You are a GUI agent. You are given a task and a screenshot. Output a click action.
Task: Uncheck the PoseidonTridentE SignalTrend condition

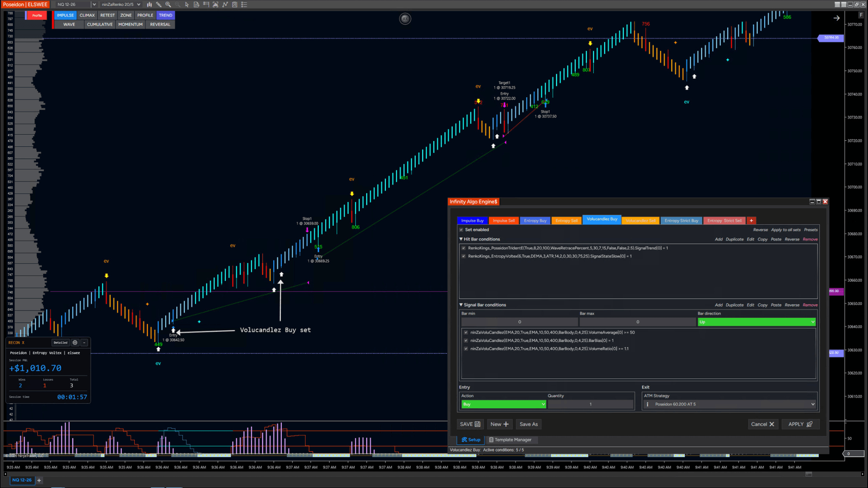pyautogui.click(x=464, y=248)
